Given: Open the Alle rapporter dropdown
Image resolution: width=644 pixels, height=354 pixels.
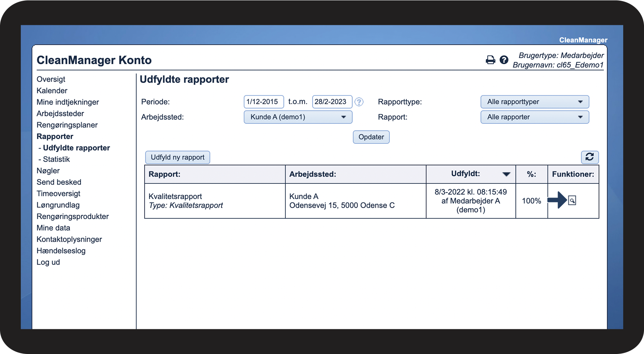Looking at the screenshot, I should (x=534, y=117).
